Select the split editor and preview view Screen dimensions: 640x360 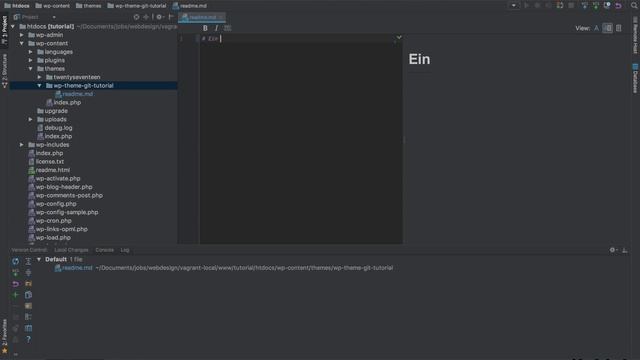[x=607, y=28]
